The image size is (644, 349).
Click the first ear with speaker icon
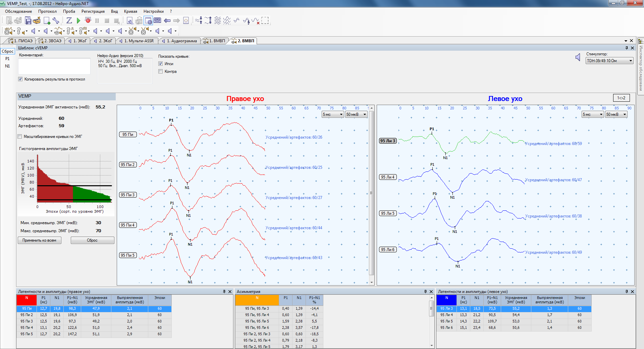pyautogui.click(x=20, y=31)
